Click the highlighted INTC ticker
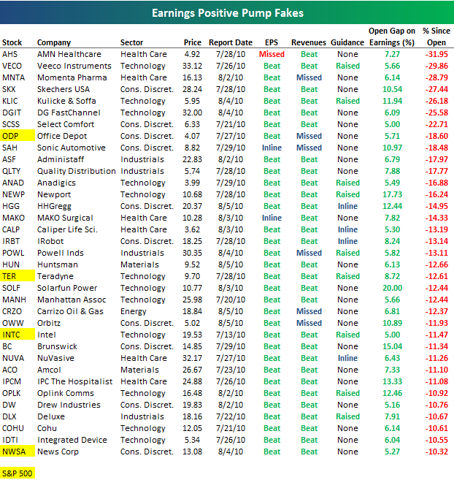Image resolution: width=454 pixels, height=480 pixels. point(17,335)
